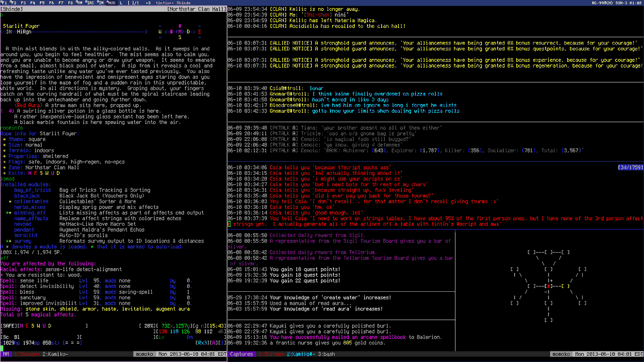Click the [20%] indicator in status bar
The width and height of the screenshot is (644, 362).
[147, 326]
